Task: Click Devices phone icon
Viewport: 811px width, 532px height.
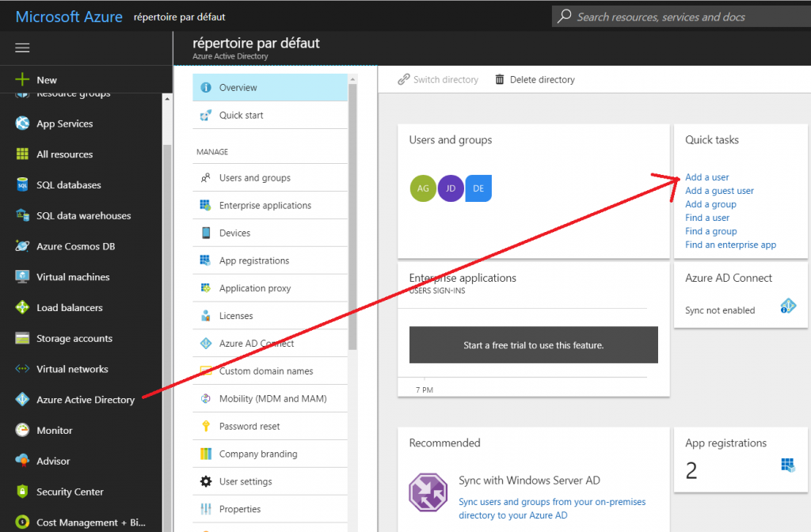Action: pyautogui.click(x=206, y=233)
